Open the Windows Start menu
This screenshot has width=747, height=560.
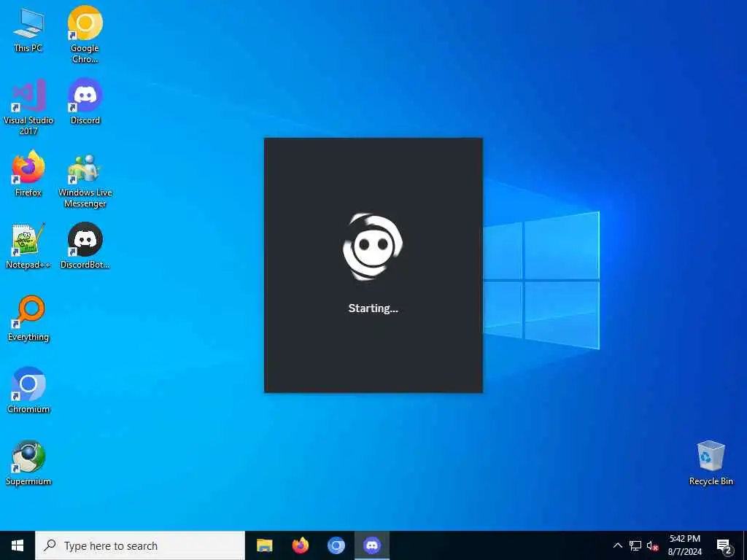tap(18, 545)
